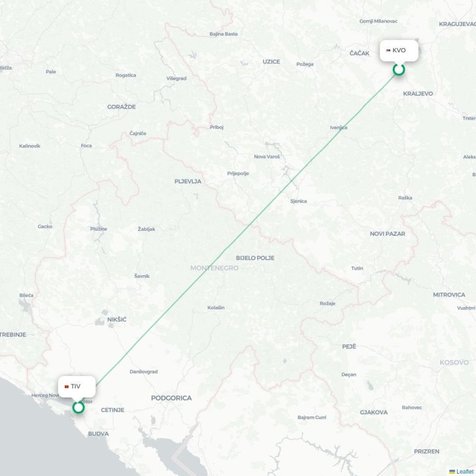Click the BIJELO POLJE label
The image size is (476, 476).
click(255, 258)
